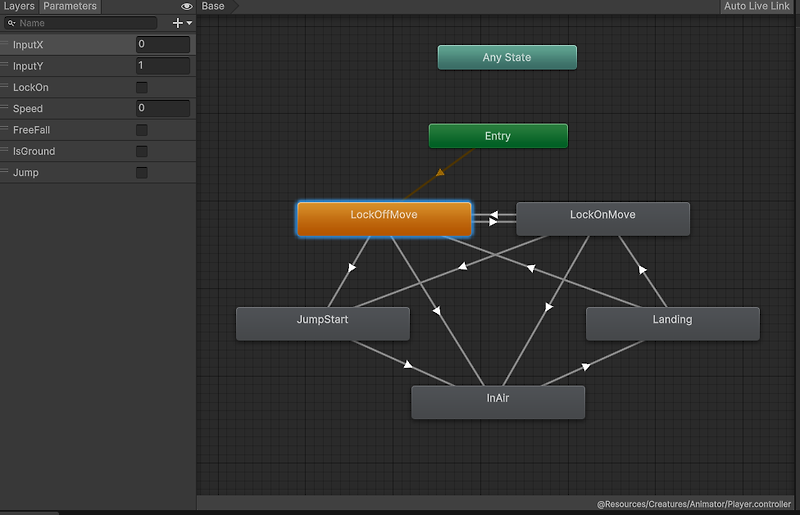This screenshot has width=800, height=515.
Task: Grab the LockOn row drag handle
Action: pyautogui.click(x=5, y=86)
